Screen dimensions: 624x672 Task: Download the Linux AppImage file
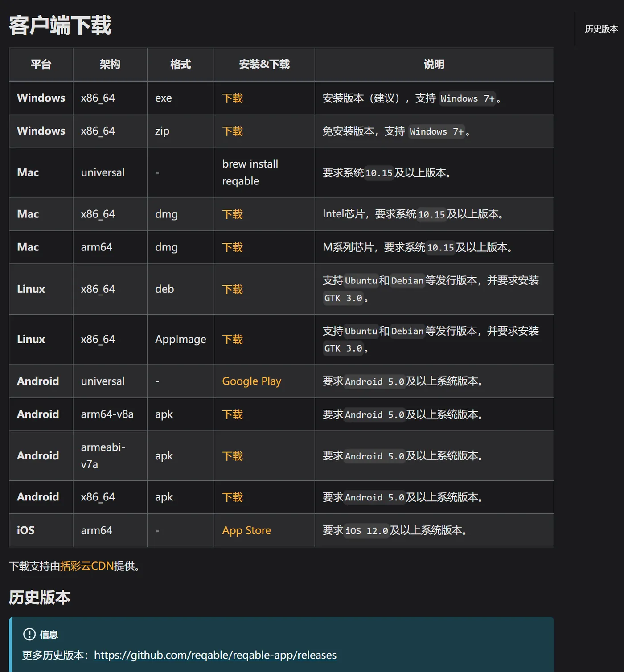click(x=232, y=340)
